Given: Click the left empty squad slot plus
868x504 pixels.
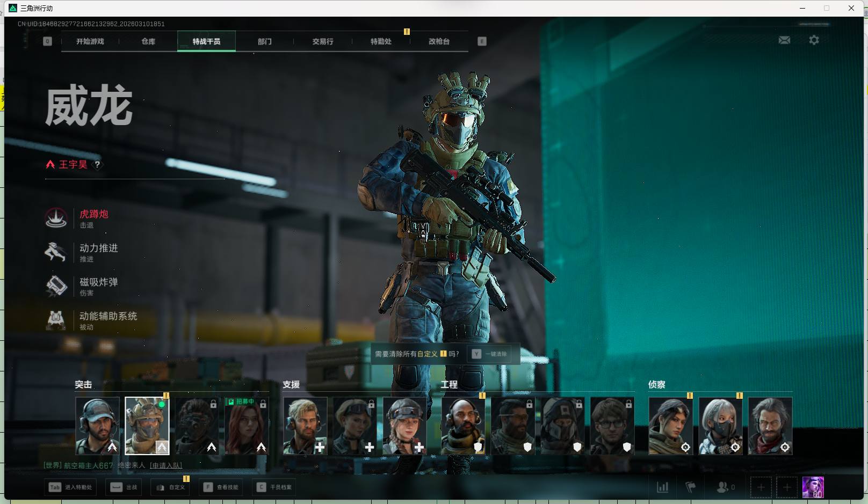Looking at the screenshot, I should (761, 487).
